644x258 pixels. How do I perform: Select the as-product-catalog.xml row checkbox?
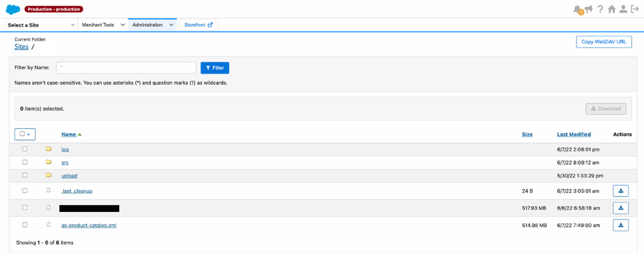pos(25,225)
